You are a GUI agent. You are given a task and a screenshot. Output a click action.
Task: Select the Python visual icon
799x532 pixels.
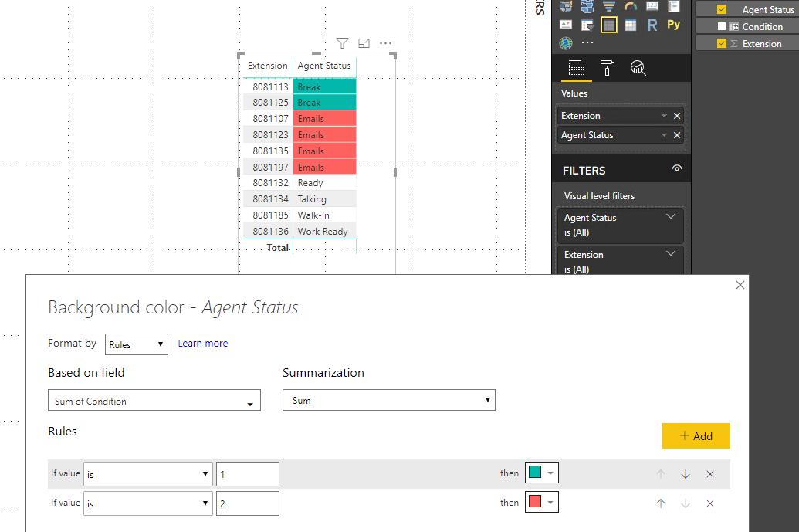pyautogui.click(x=674, y=25)
